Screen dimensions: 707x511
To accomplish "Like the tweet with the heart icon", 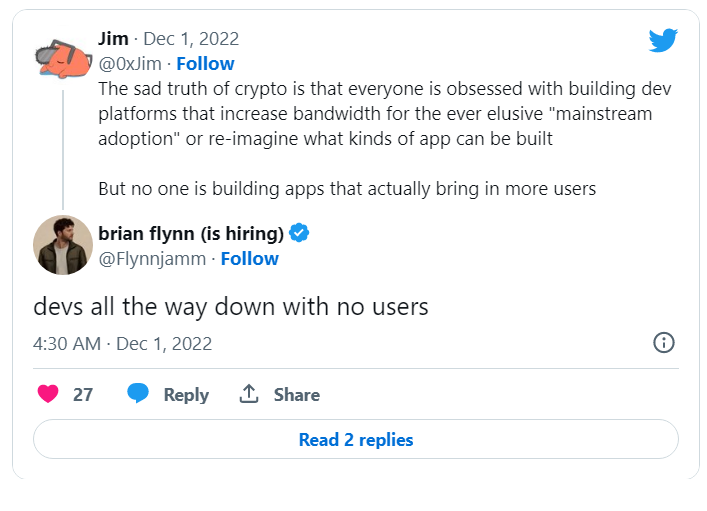I will point(48,394).
